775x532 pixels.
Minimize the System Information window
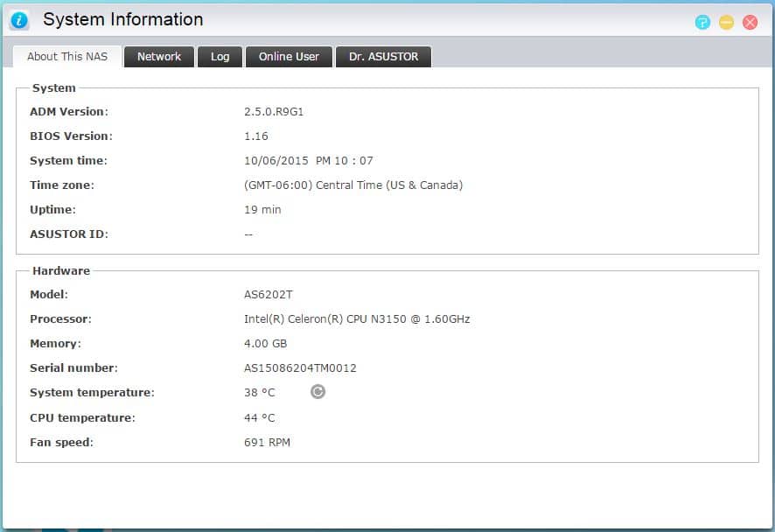click(x=726, y=23)
